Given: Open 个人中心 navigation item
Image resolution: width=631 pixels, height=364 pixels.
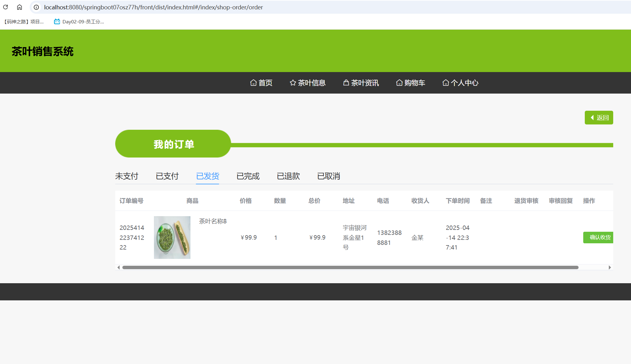Looking at the screenshot, I should pyautogui.click(x=461, y=83).
